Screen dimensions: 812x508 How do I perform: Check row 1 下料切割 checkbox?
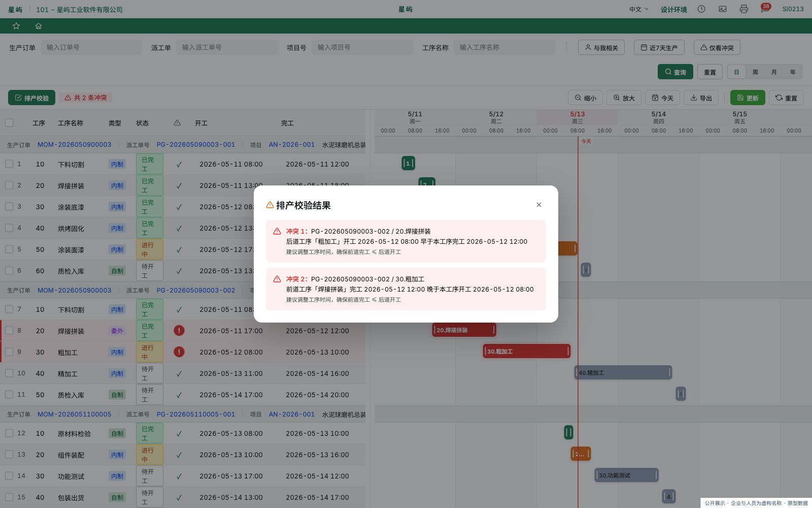(x=9, y=164)
